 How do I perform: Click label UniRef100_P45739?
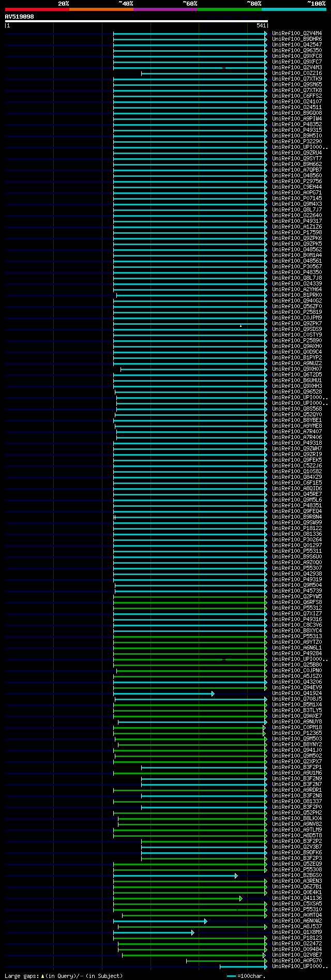[297, 591]
